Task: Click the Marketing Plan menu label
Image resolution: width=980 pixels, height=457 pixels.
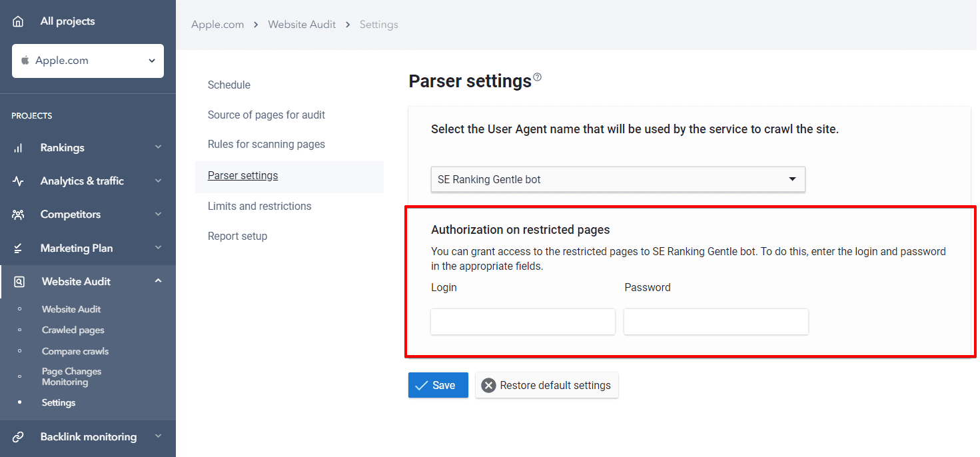Action: click(77, 248)
